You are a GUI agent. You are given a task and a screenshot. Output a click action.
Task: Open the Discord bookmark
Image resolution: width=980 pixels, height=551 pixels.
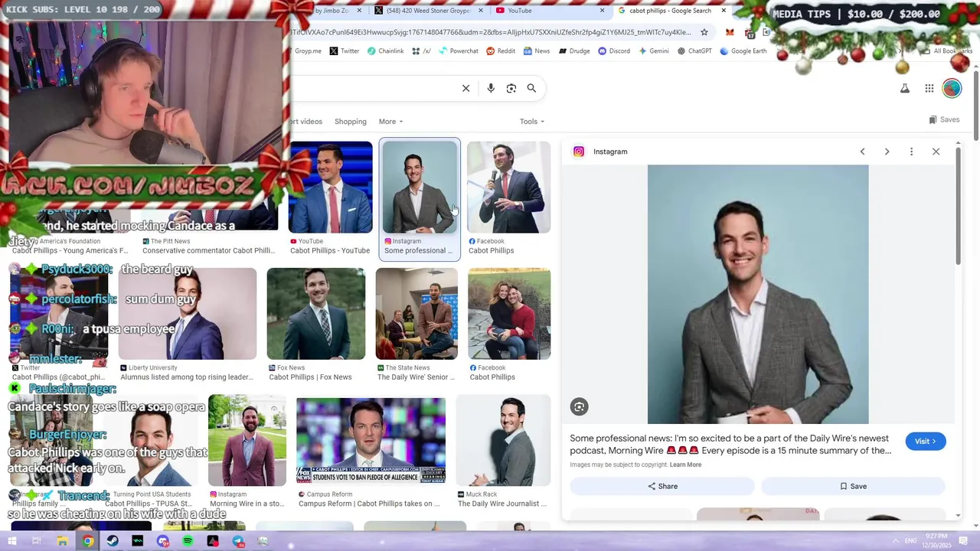coord(614,51)
